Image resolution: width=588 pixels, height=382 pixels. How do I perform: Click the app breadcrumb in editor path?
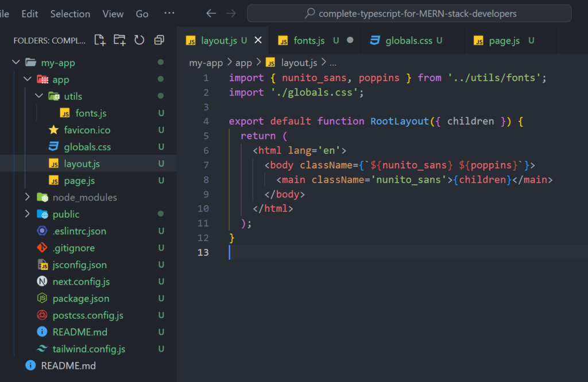243,63
